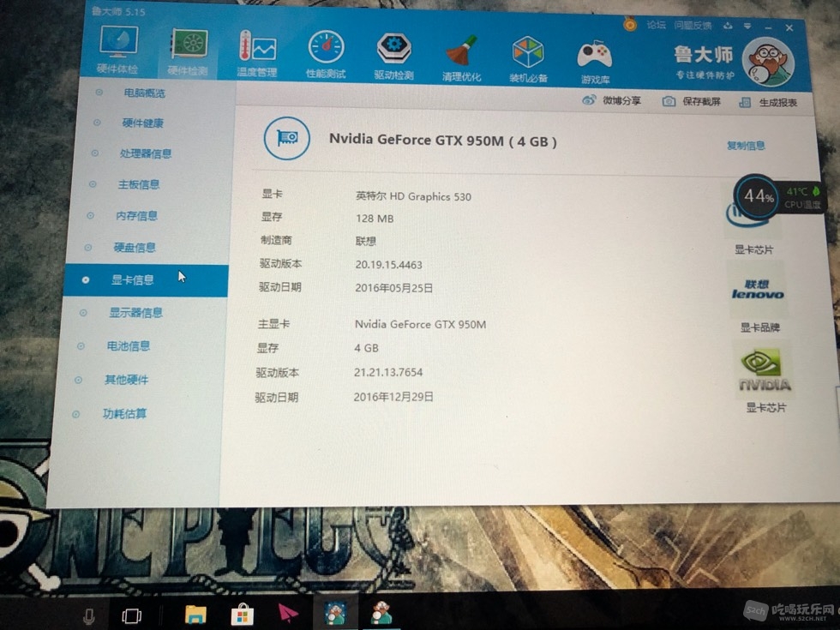840x630 pixels.
Task: Click the NVIDIA 显卡芯片 logo
Action: tap(765, 369)
